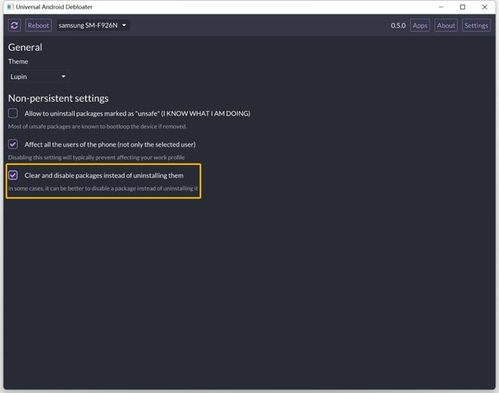Click the Universal Android Debloater title icon
Image resolution: width=499 pixels, height=393 pixels.
pyautogui.click(x=10, y=7)
